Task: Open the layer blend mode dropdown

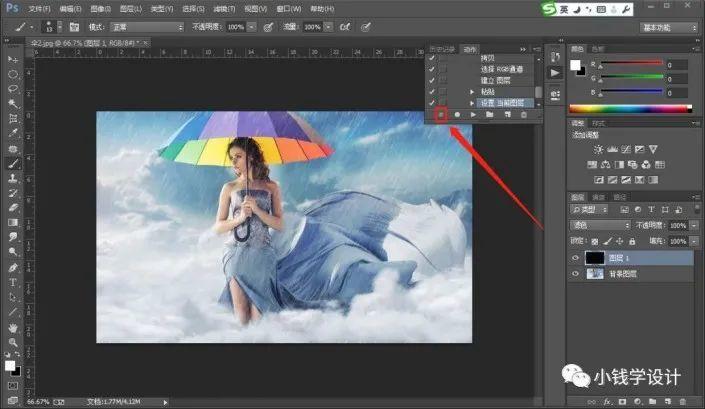Action: tap(600, 225)
